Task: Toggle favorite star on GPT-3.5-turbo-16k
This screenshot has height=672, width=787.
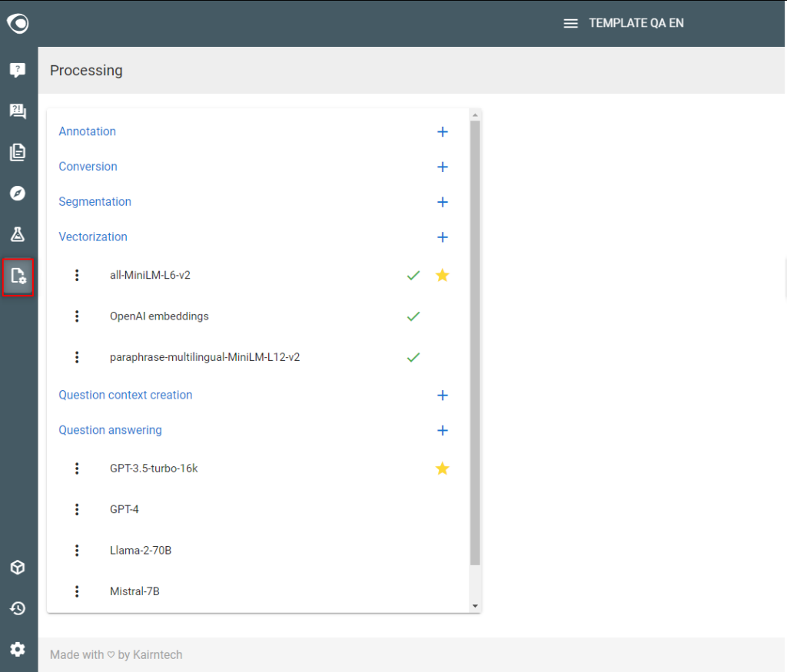Action: (442, 468)
